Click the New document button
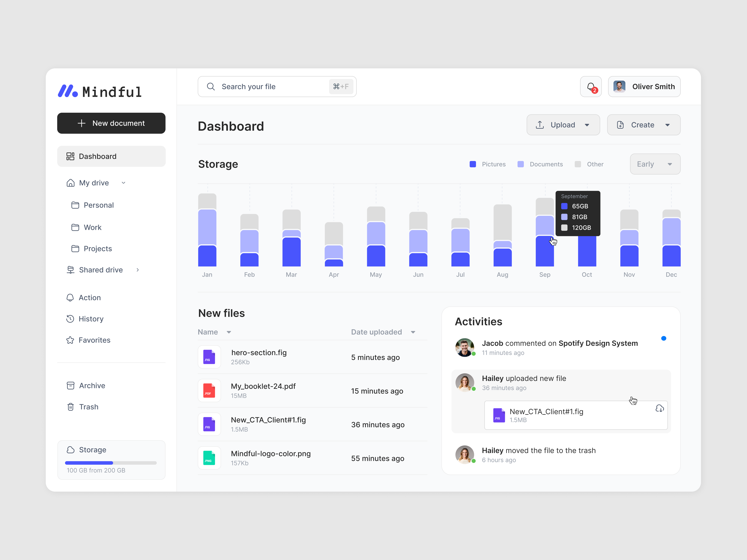 [111, 123]
